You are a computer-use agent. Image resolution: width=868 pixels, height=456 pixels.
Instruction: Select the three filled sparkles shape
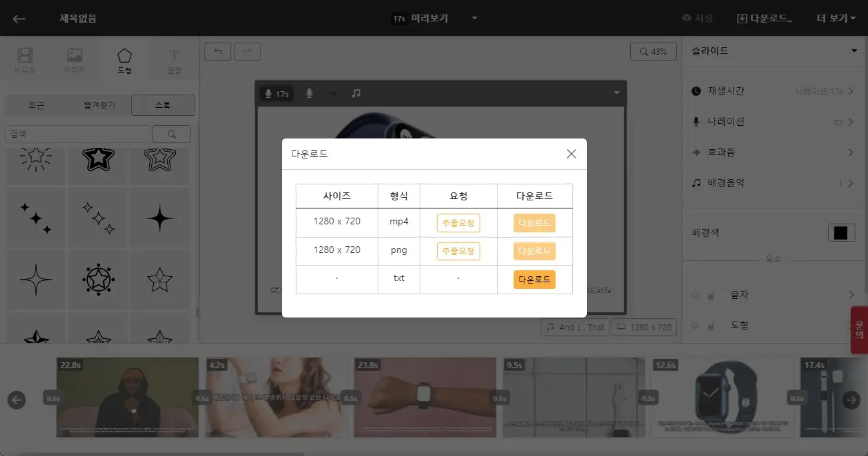(x=36, y=218)
